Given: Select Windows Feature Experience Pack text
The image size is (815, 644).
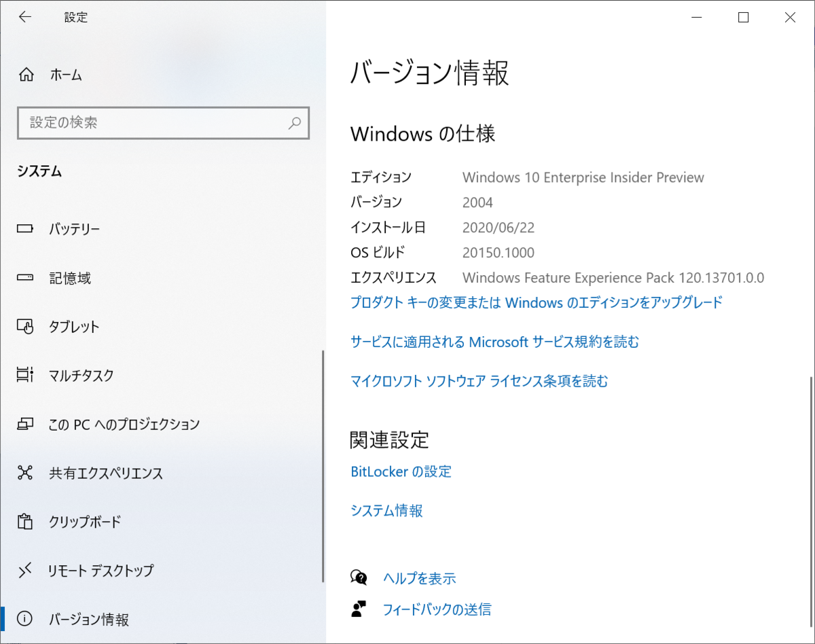Looking at the screenshot, I should coord(613,278).
